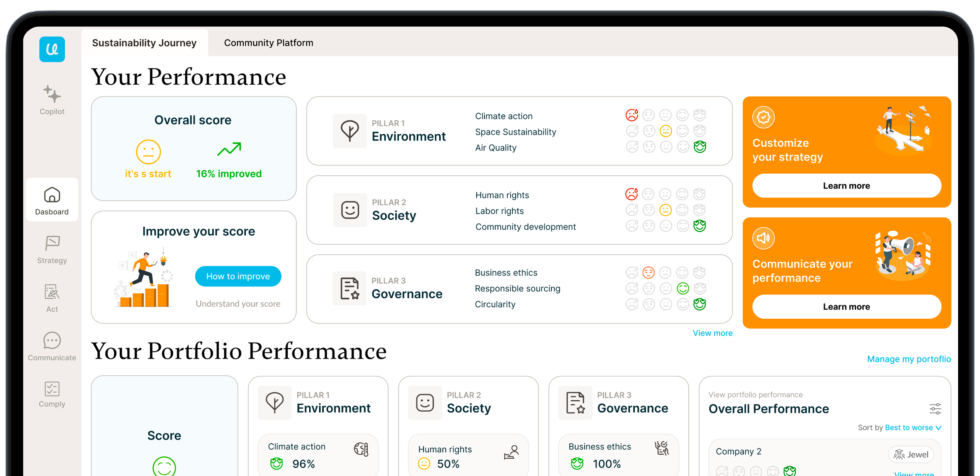980x476 pixels.
Task: Open the Comply checklist icon
Action: coord(52,389)
